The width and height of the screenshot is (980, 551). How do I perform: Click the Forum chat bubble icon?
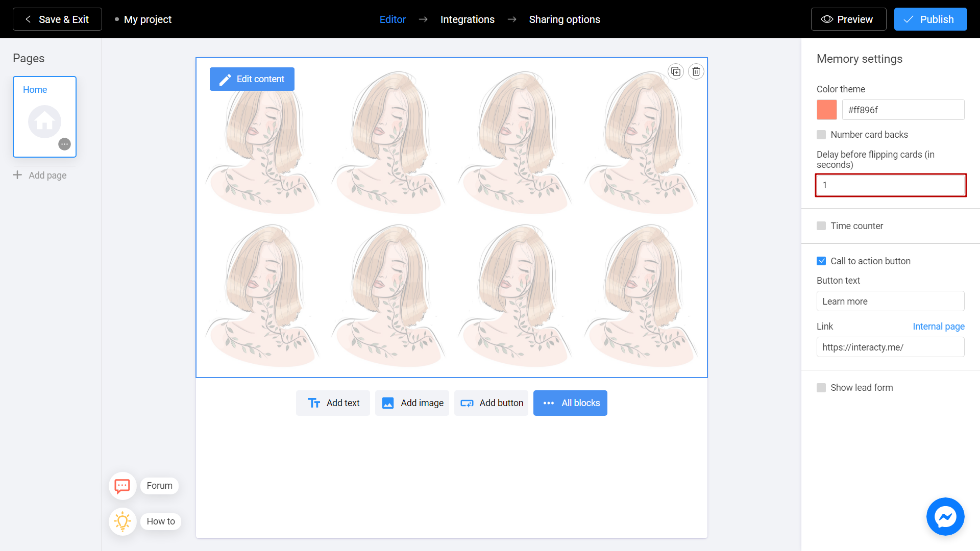click(122, 486)
